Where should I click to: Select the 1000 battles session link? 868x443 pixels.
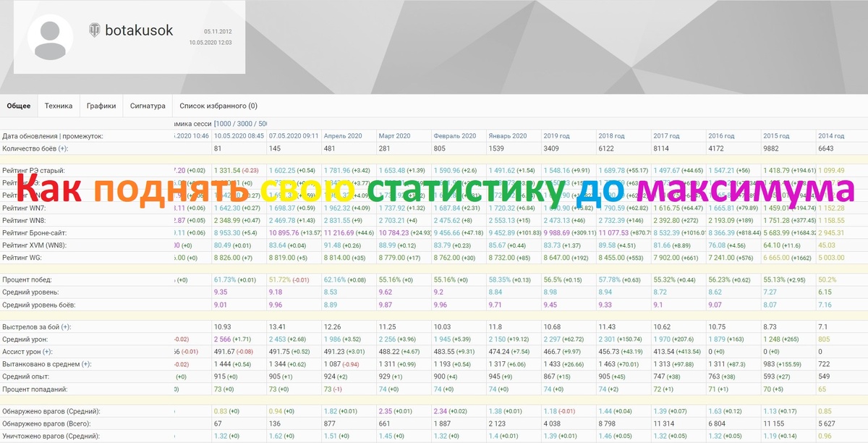[x=225, y=125]
